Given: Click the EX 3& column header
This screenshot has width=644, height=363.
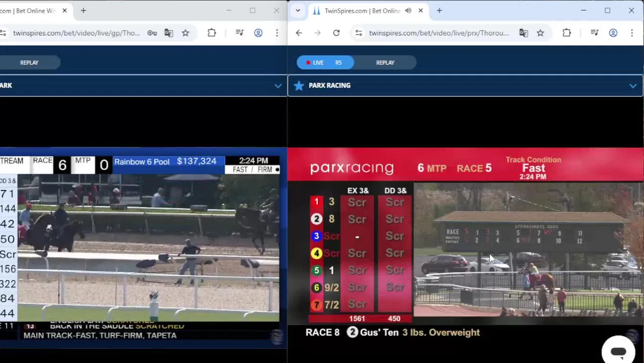Looking at the screenshot, I should click(358, 191).
